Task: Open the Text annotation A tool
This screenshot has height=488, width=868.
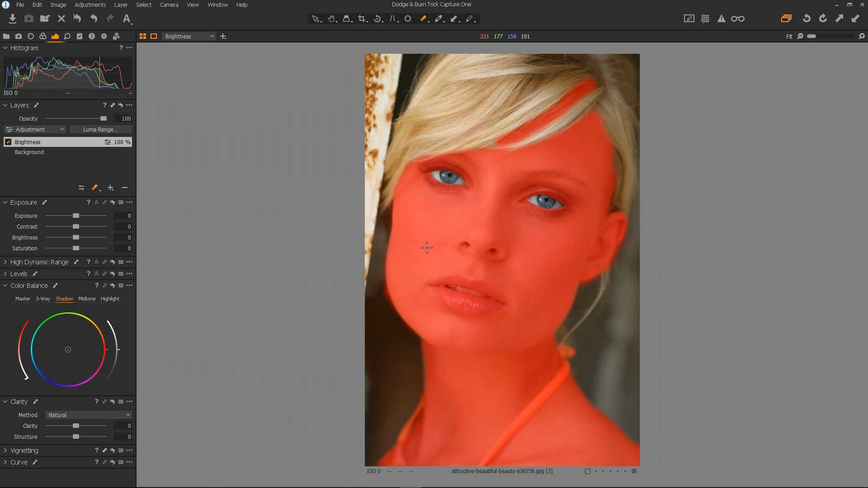Action: pos(127,19)
